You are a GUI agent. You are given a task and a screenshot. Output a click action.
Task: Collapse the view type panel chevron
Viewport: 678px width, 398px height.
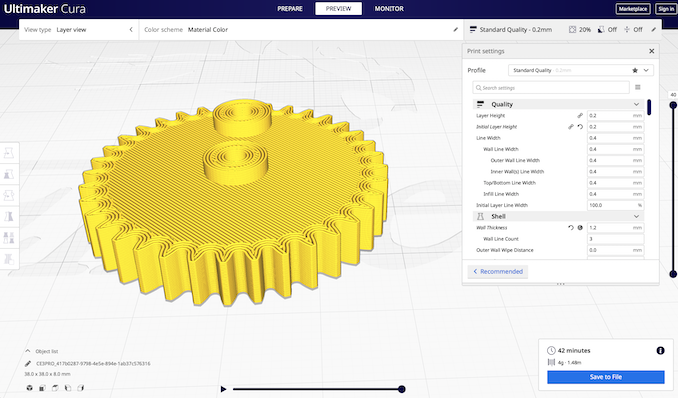click(131, 29)
